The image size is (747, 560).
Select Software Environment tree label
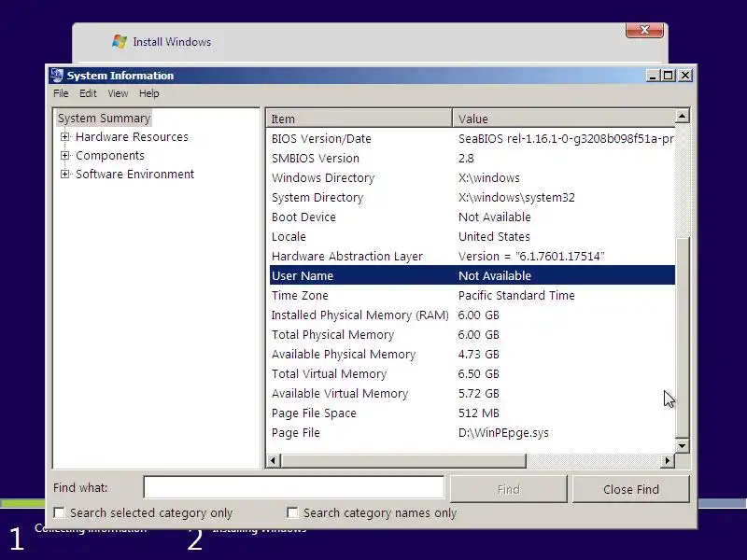pos(134,174)
